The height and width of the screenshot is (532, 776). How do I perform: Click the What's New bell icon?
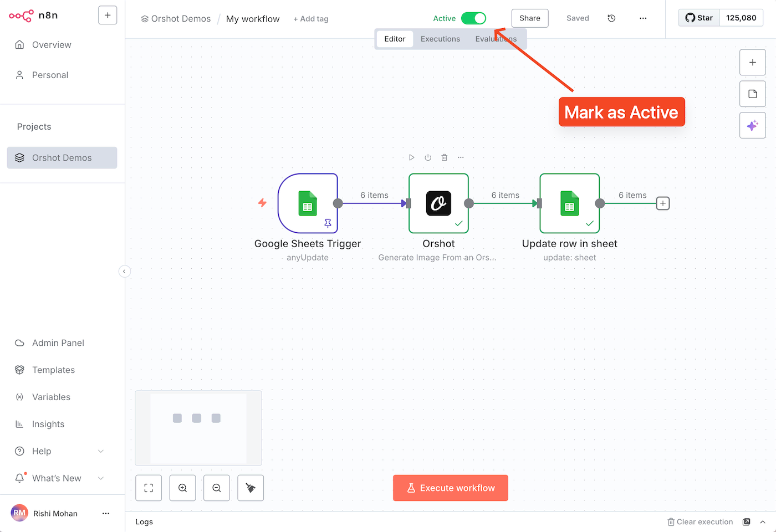click(19, 478)
